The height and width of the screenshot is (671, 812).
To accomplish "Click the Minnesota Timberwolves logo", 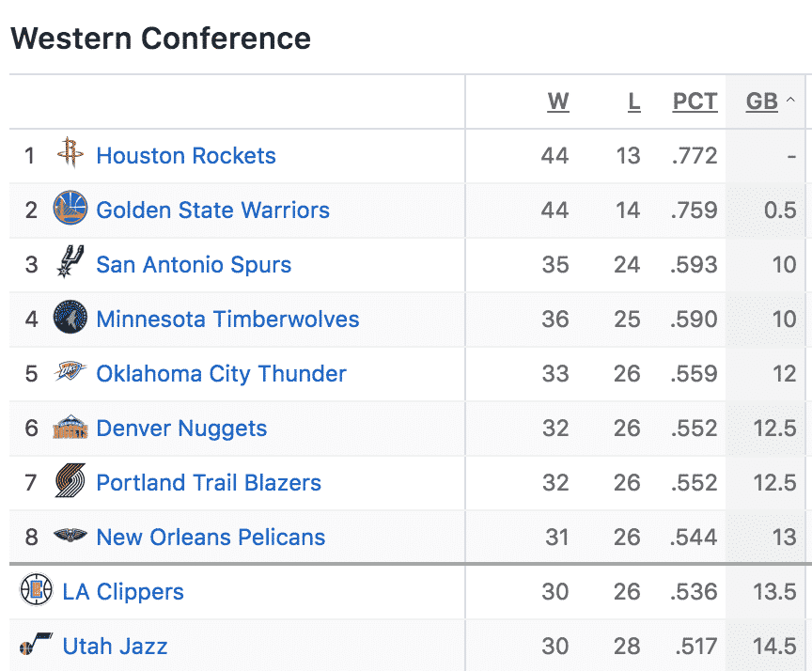I will [70, 317].
